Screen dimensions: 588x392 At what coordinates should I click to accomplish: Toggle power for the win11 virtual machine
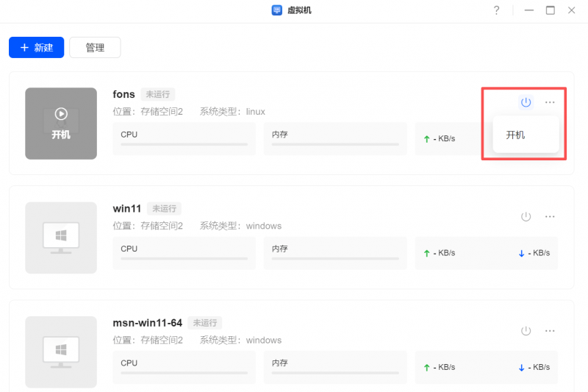pos(526,217)
